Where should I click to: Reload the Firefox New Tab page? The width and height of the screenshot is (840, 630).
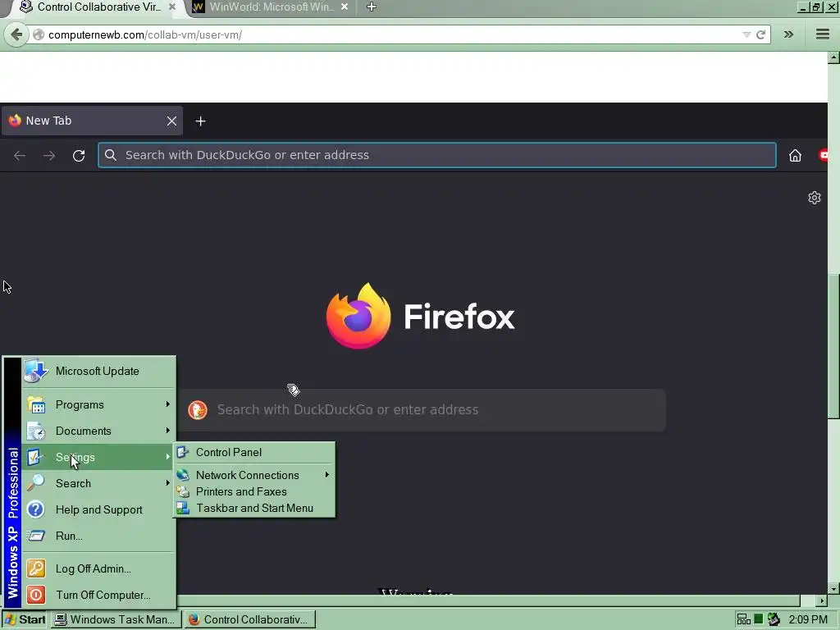tap(79, 155)
